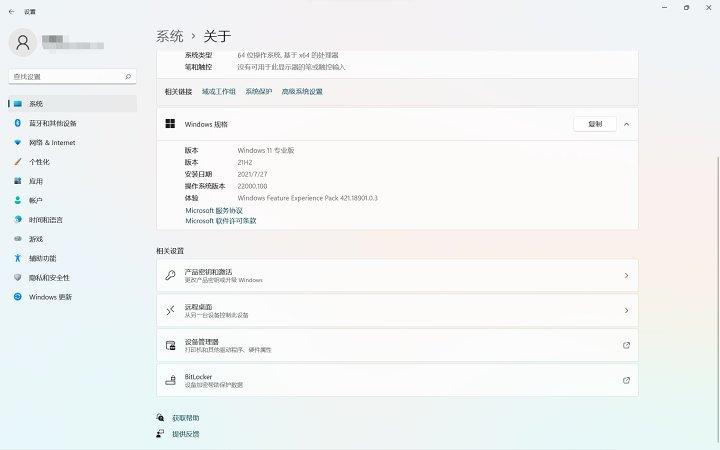Click the time and language globe icon
The image size is (720, 450).
tap(17, 219)
